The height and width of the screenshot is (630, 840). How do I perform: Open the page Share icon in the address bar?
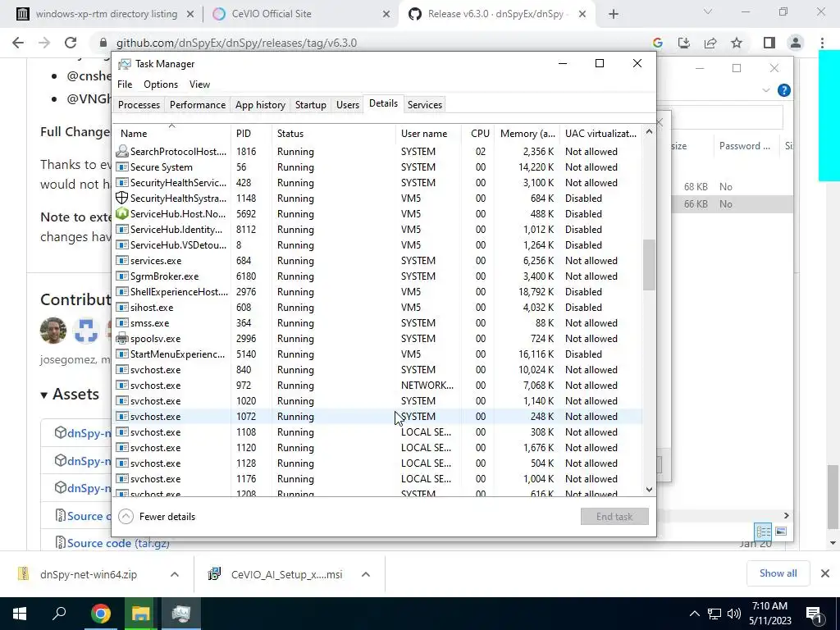coord(710,43)
